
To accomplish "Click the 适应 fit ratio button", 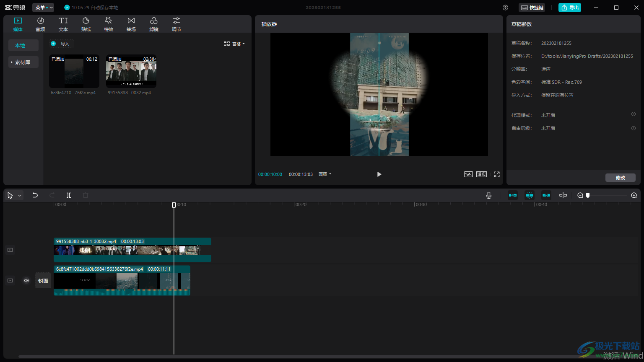I will [481, 174].
